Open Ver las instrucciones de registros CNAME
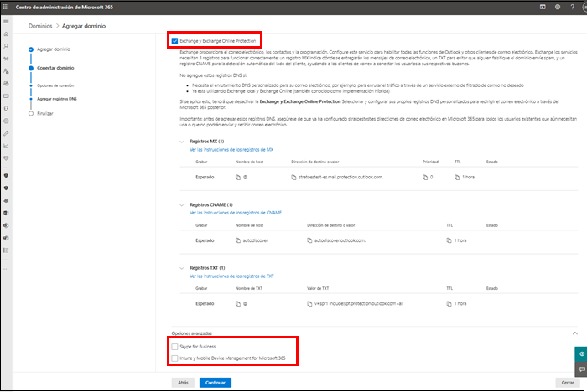The image size is (587, 392). click(x=236, y=213)
